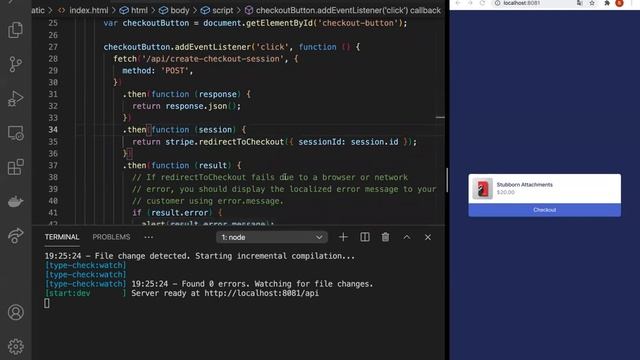
Task: Open the Manage gear icon
Action: point(16,347)
